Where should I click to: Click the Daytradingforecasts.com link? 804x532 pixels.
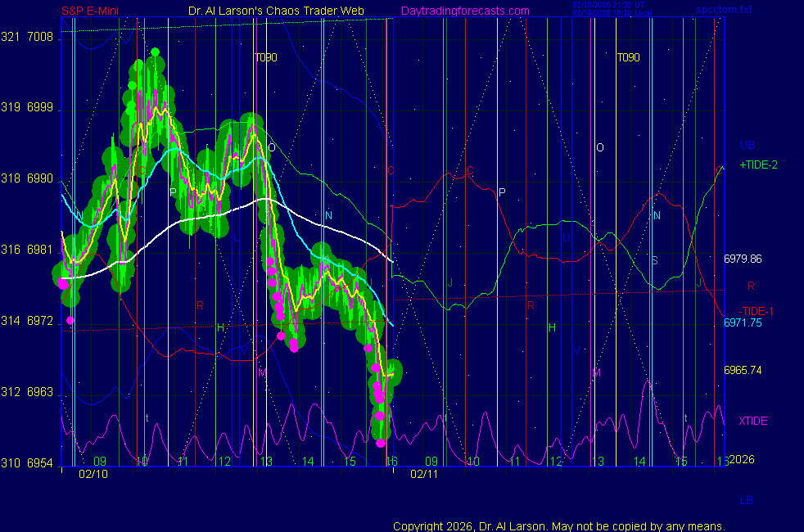pyautogui.click(x=464, y=11)
